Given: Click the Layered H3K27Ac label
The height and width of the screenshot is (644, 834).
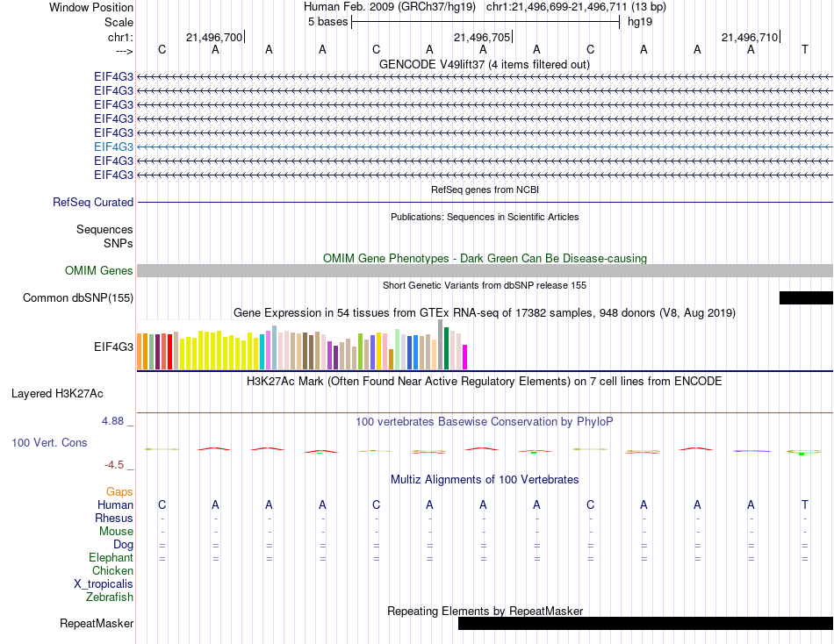Looking at the screenshot, I should 57,394.
